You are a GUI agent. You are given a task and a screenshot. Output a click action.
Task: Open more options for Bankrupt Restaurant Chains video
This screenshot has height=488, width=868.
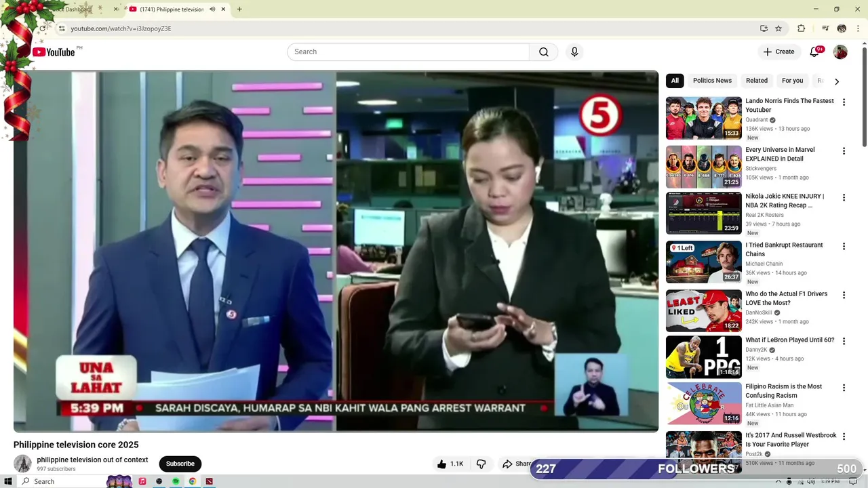844,247
